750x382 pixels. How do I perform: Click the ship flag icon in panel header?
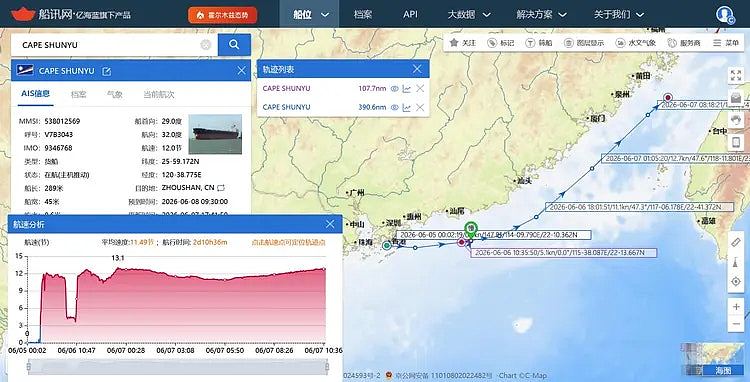(x=25, y=70)
